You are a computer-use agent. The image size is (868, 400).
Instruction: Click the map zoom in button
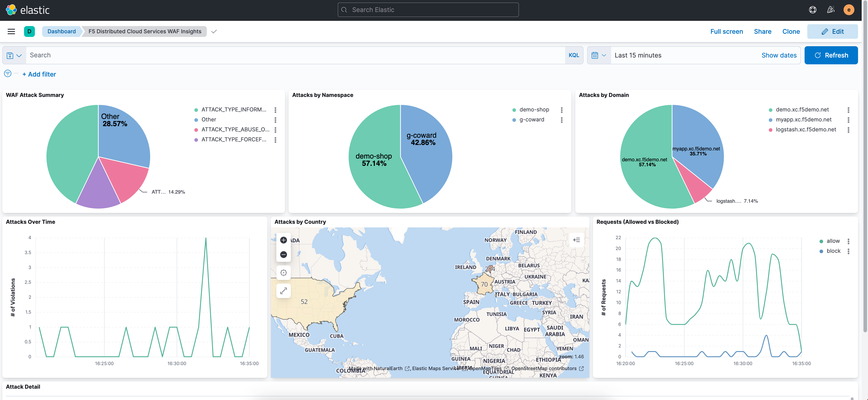tap(283, 240)
